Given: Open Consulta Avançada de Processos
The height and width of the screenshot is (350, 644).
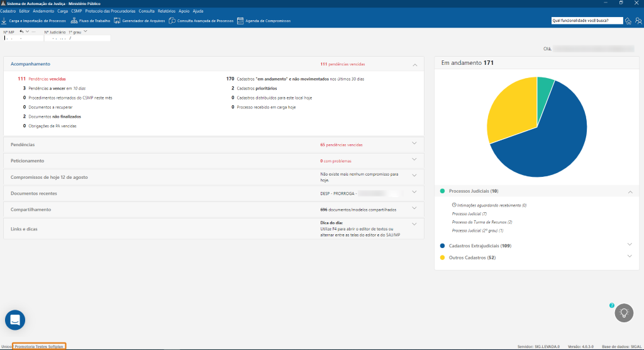Looking at the screenshot, I should point(201,21).
